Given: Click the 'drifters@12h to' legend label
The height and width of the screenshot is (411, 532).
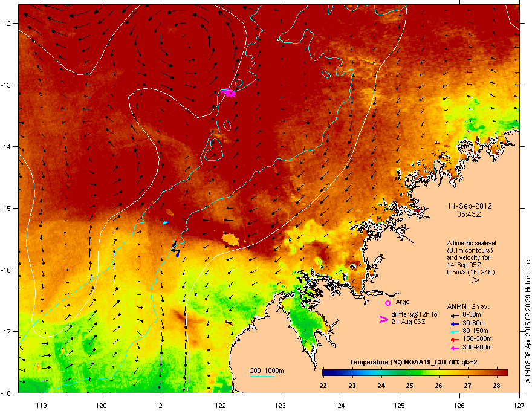Looking at the screenshot, I should click(414, 315).
